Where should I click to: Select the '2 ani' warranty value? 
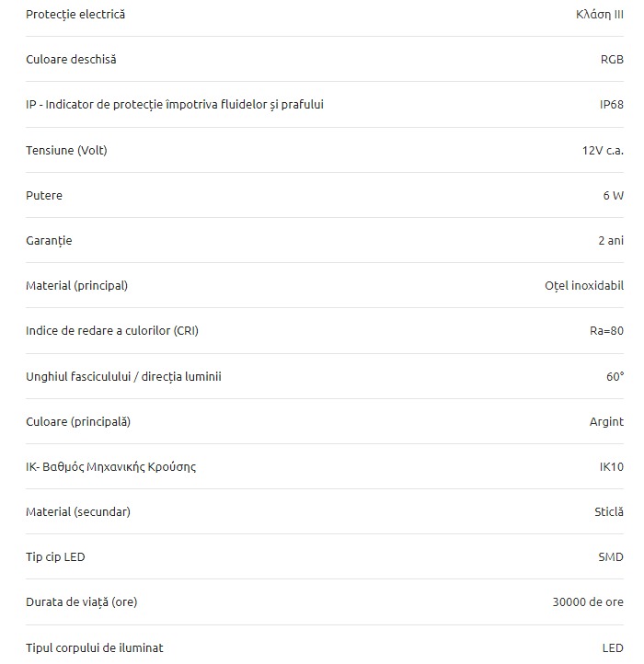tap(611, 241)
